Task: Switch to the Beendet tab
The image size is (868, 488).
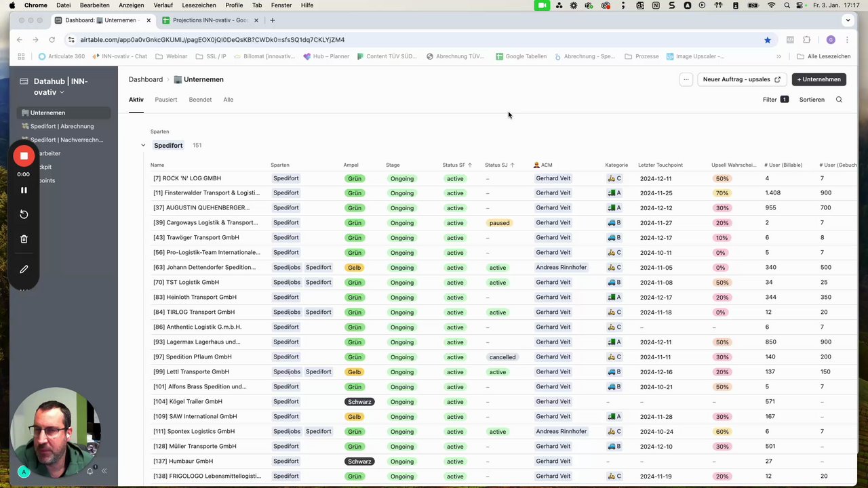Action: [200, 100]
